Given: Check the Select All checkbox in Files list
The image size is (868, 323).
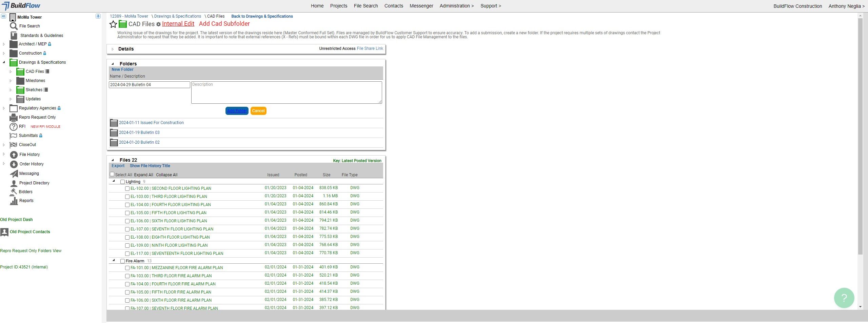Looking at the screenshot, I should pyautogui.click(x=112, y=174).
